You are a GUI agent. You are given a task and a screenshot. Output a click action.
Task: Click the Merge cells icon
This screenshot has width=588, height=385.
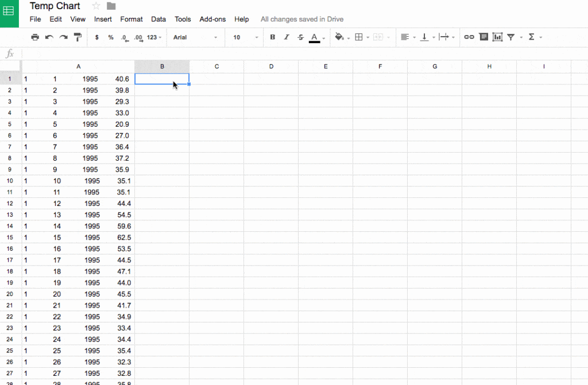coord(378,37)
